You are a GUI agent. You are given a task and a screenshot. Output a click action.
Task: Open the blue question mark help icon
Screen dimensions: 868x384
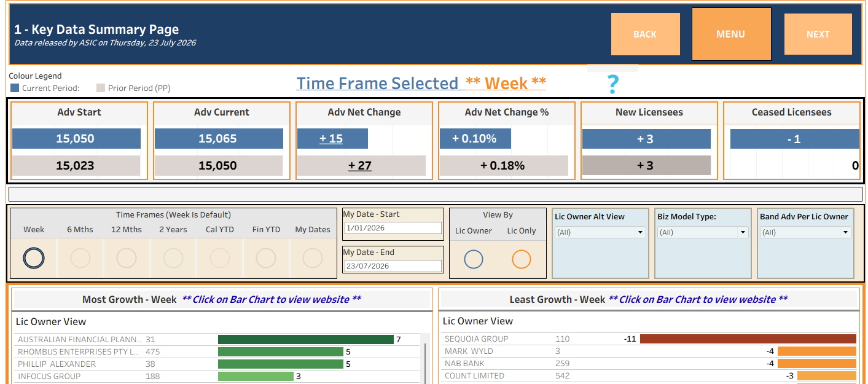pyautogui.click(x=612, y=84)
